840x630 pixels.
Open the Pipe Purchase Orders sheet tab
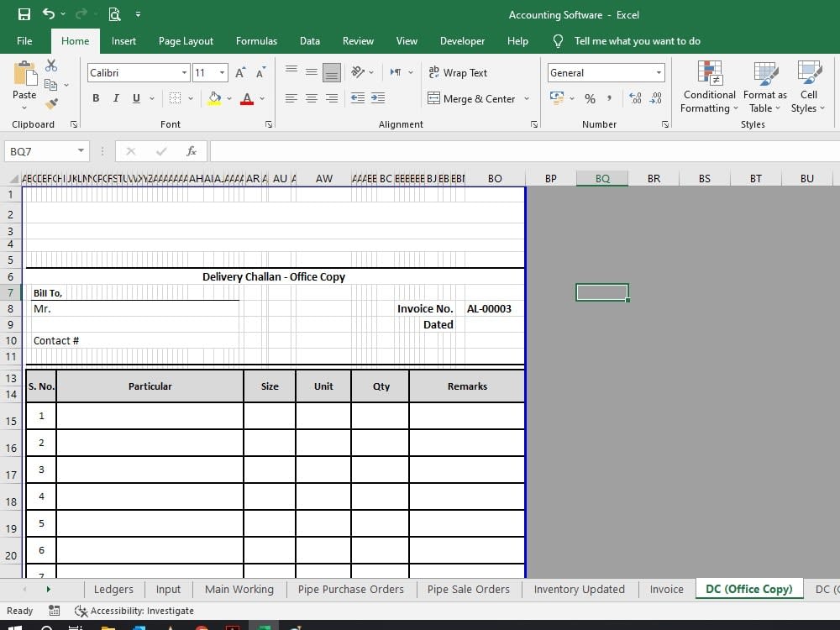(350, 589)
